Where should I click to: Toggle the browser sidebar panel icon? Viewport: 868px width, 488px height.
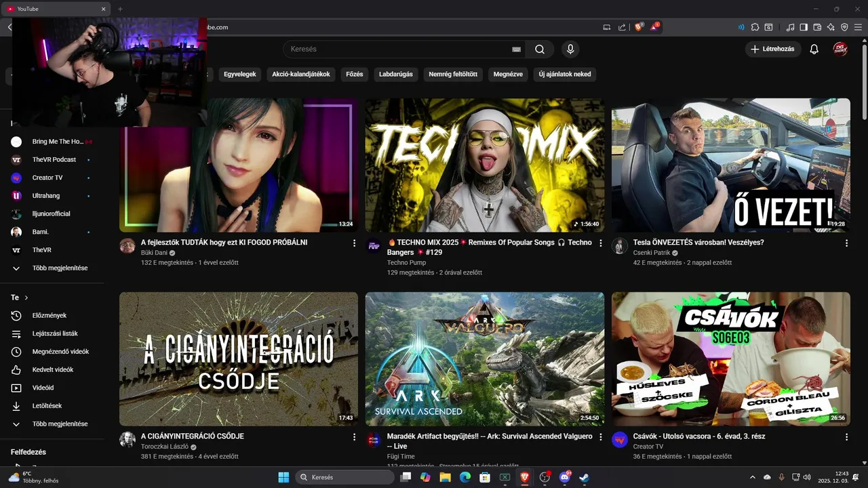tap(804, 27)
